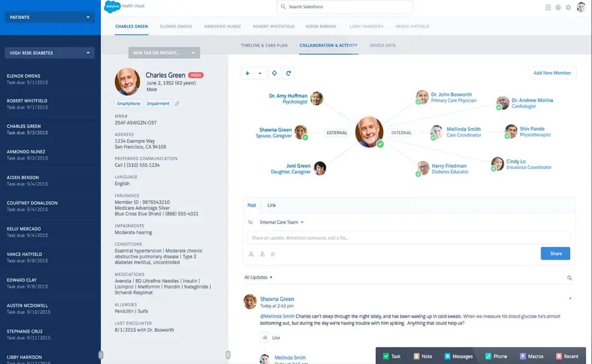
Task: Click into the Search Salesforce field
Action: click(x=345, y=7)
